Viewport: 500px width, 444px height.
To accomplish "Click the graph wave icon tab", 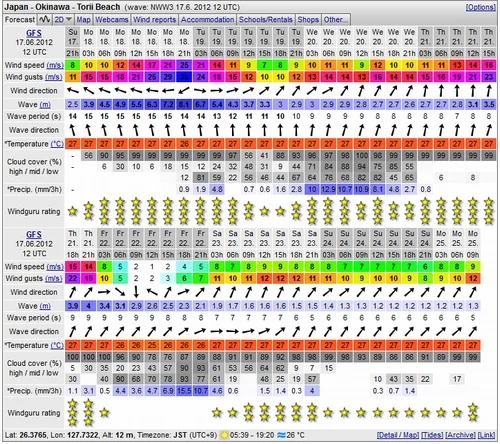I will 44,20.
